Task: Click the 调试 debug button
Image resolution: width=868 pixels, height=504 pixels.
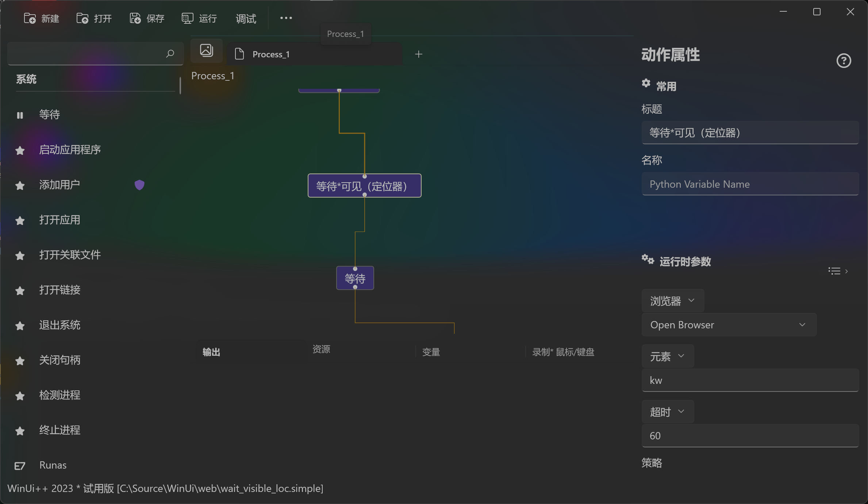Action: click(x=246, y=19)
